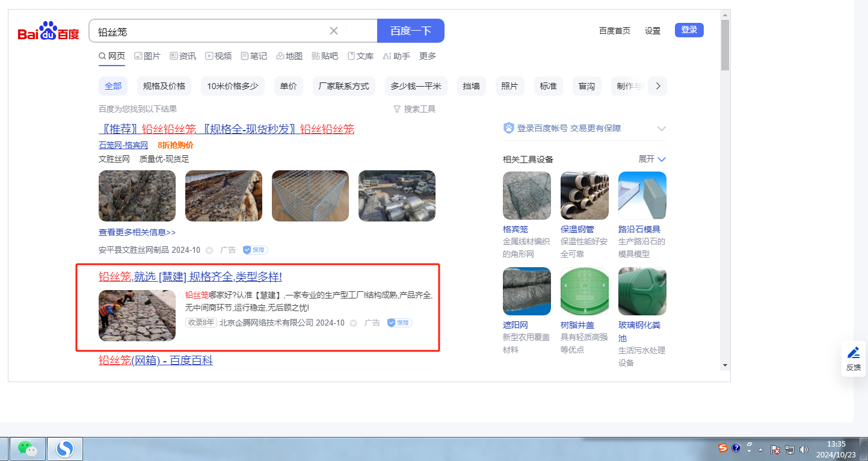Open WeChat from the taskbar

click(x=27, y=448)
